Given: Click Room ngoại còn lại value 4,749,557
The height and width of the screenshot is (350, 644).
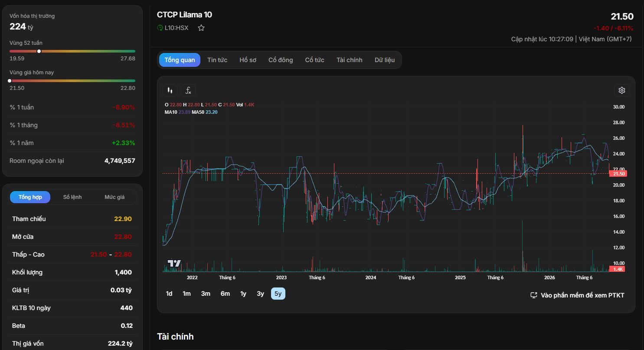Looking at the screenshot, I should click(x=120, y=161).
